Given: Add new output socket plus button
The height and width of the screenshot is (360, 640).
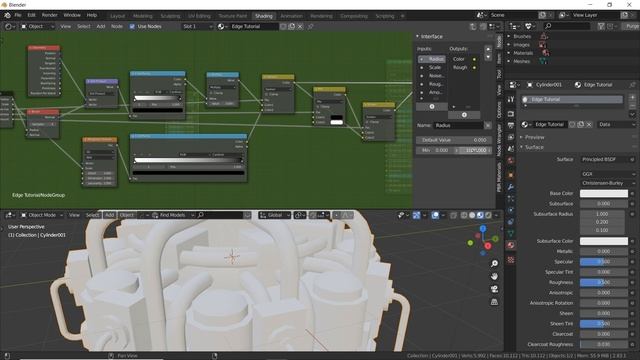Looking at the screenshot, I should tap(464, 115).
